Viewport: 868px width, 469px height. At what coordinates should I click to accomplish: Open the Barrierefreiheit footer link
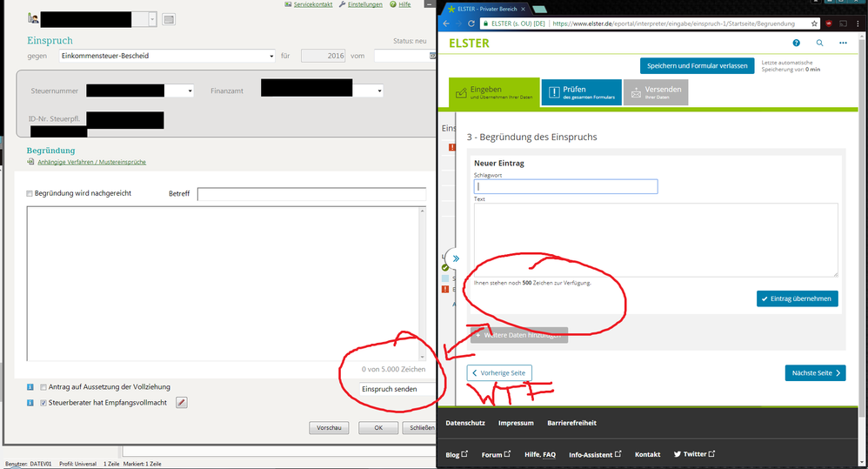pyautogui.click(x=571, y=423)
